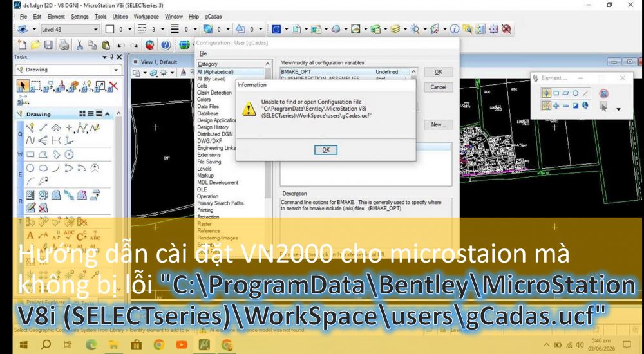
Task: Expand the Element dialog extended settings arrow
Action: coord(618,109)
